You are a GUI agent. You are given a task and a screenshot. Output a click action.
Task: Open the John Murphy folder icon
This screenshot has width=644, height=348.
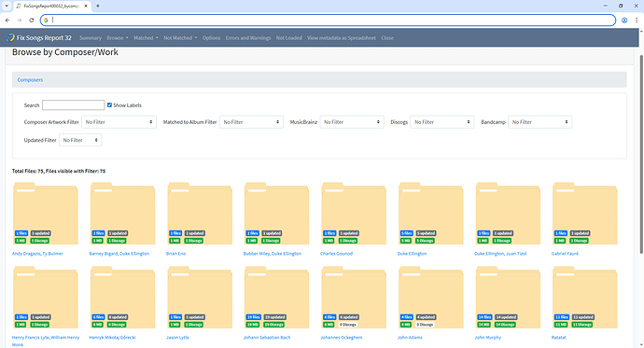pos(508,298)
